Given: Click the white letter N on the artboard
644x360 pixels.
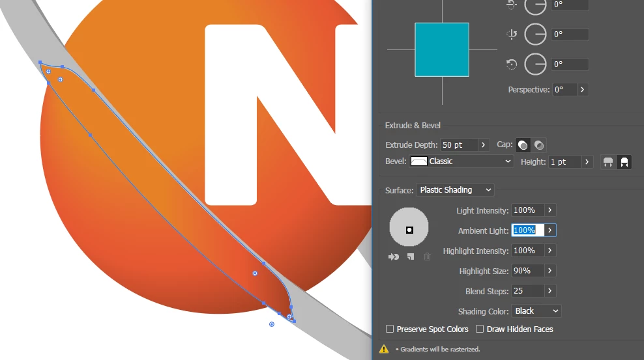Looking at the screenshot, I should [x=230, y=115].
